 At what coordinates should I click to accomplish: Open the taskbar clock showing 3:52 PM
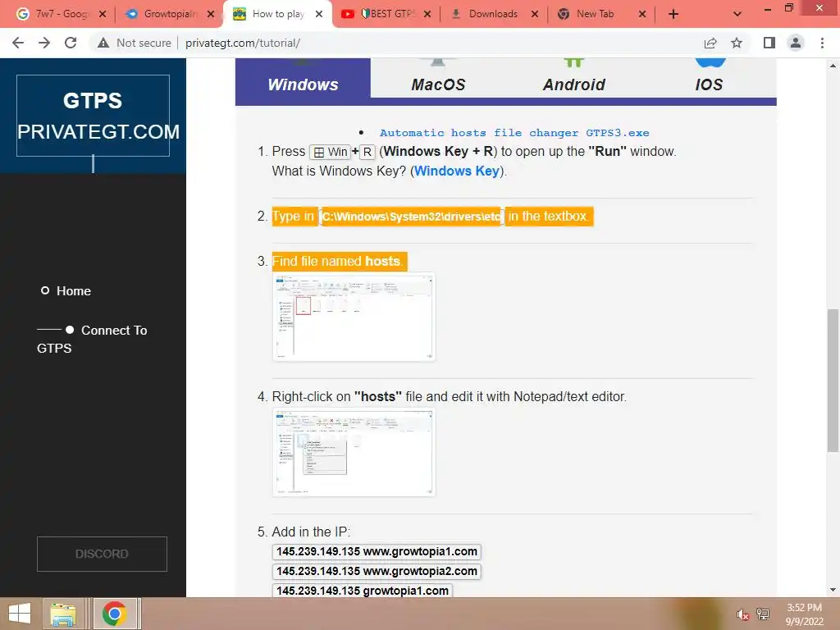point(804,614)
